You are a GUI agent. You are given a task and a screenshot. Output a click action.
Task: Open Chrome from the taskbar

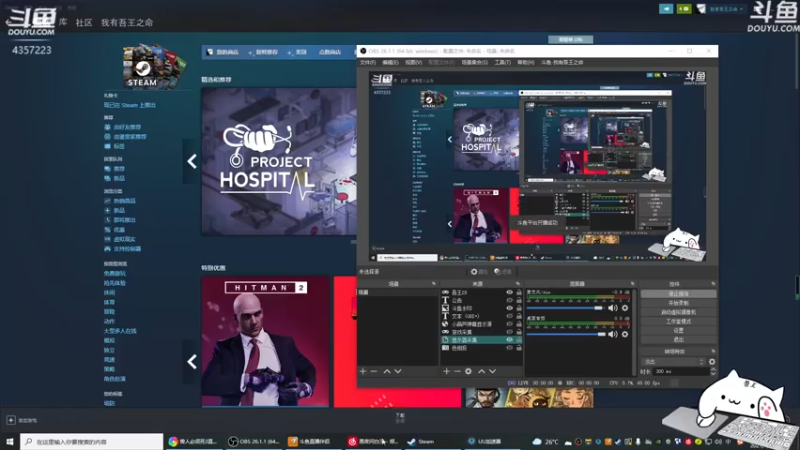click(x=194, y=441)
